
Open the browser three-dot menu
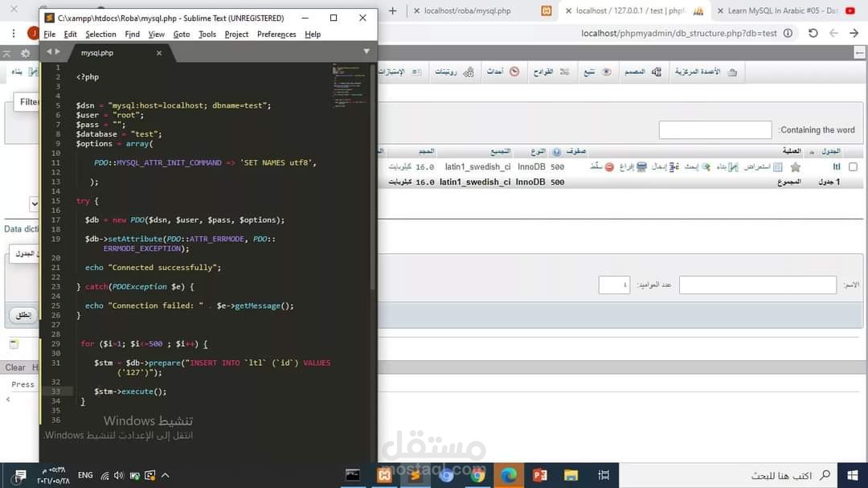click(14, 34)
